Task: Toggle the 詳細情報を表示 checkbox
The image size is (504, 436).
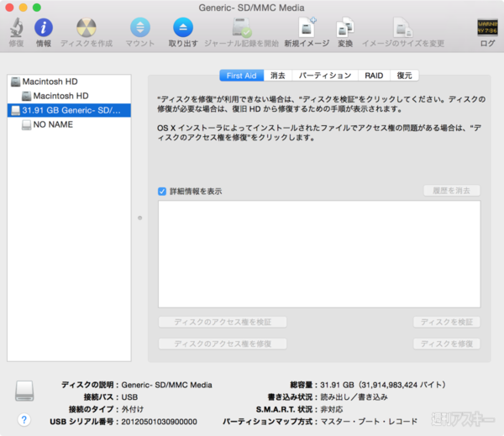Action: pyautogui.click(x=163, y=192)
